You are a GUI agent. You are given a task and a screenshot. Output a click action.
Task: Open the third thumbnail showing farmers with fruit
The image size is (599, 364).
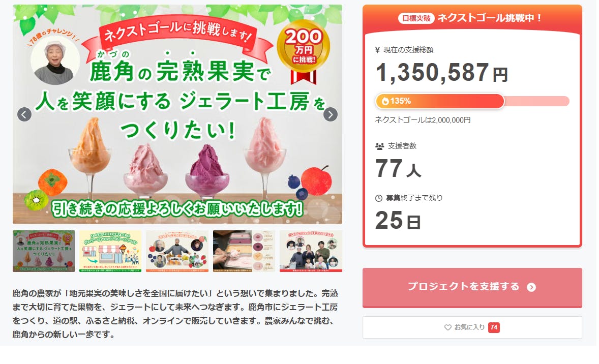177,251
